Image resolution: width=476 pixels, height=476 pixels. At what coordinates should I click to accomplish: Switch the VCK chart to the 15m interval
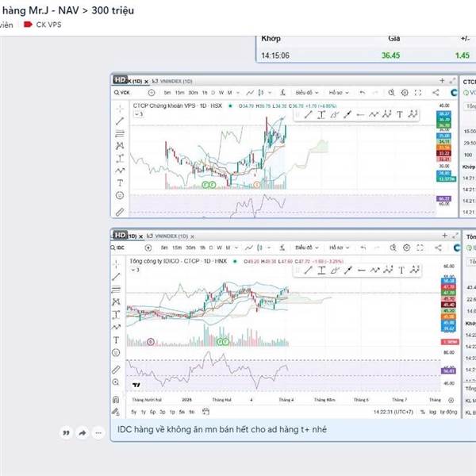point(179,93)
